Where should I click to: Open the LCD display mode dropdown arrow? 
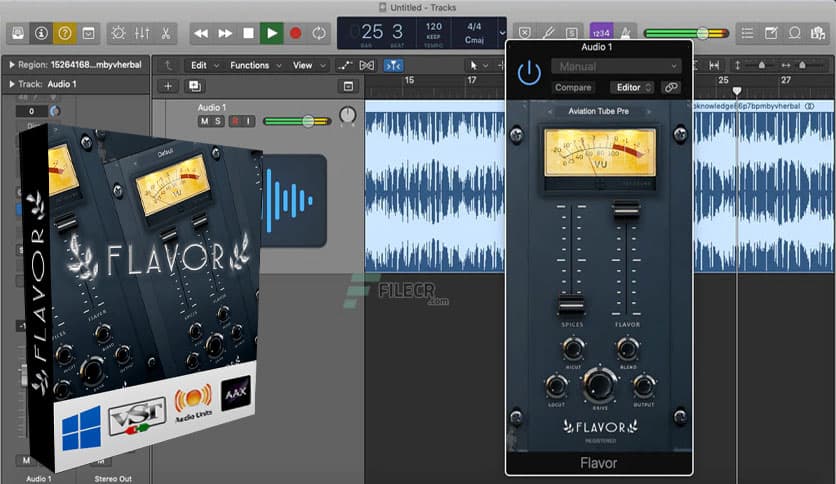(502, 33)
